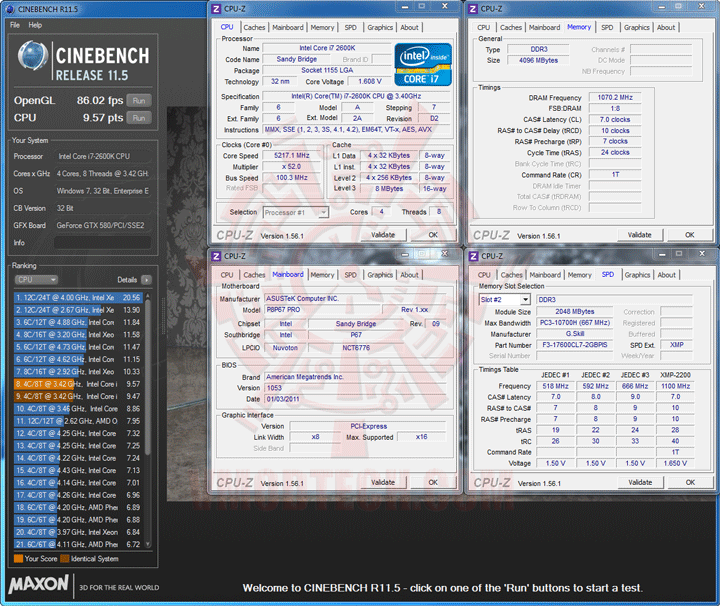
Task: Click the MAXON logo
Action: click(x=39, y=584)
